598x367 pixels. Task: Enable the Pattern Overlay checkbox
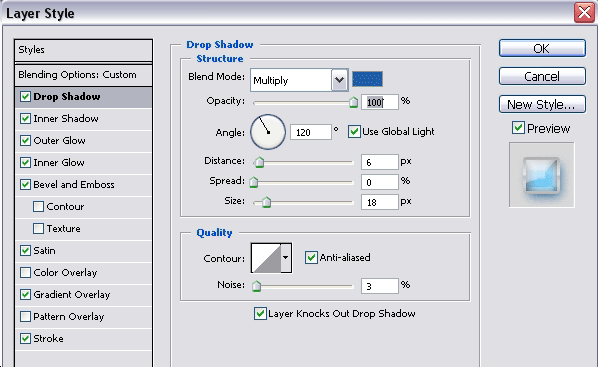25,317
